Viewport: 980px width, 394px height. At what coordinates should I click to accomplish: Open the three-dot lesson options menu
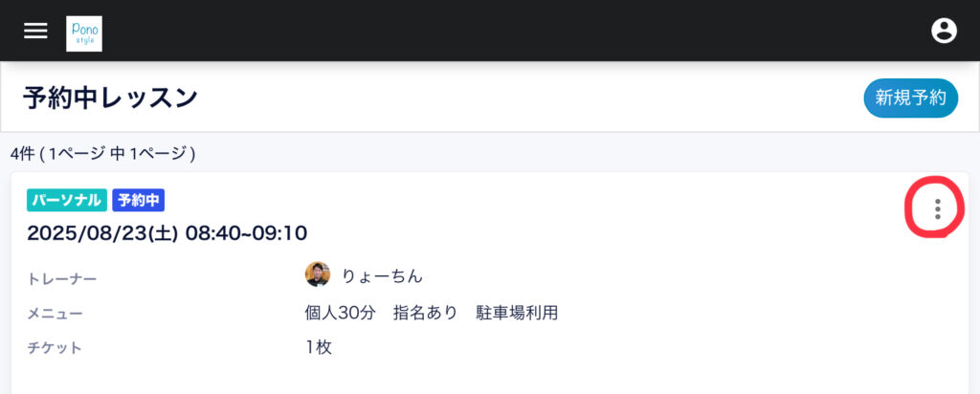click(x=937, y=208)
